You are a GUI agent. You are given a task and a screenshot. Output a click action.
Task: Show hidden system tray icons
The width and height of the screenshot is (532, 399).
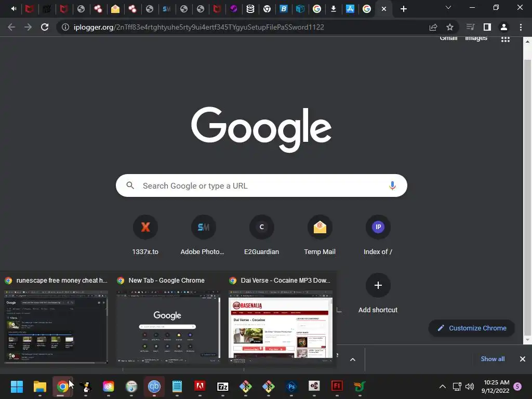click(x=443, y=387)
